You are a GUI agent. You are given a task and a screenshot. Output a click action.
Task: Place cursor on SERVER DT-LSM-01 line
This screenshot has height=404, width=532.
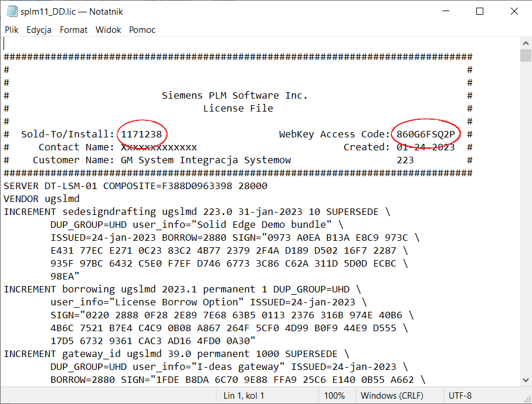135,186
